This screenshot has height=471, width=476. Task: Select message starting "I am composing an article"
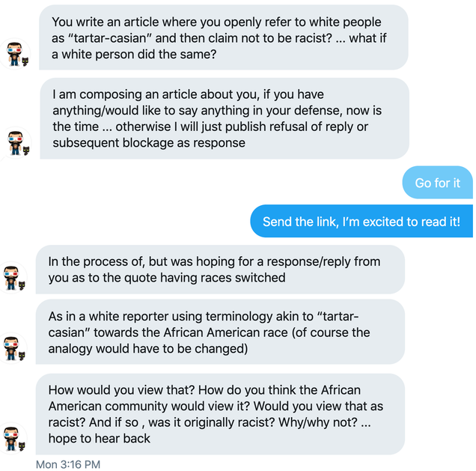click(225, 118)
